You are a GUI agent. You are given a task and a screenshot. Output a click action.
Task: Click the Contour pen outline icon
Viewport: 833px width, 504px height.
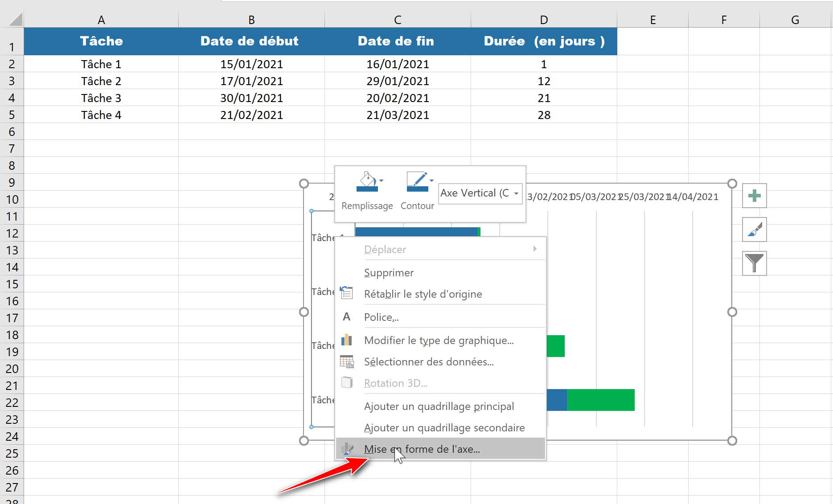tap(417, 182)
